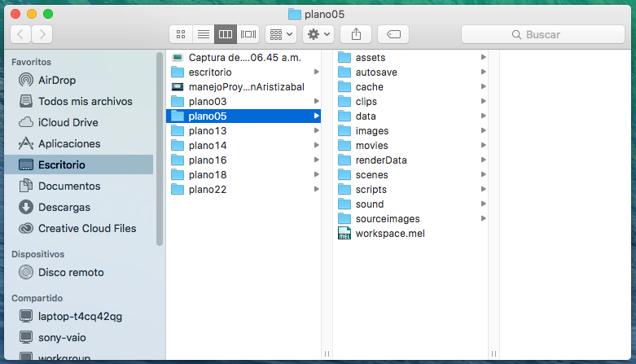Open the assets folder
The width and height of the screenshot is (636, 364).
410,58
